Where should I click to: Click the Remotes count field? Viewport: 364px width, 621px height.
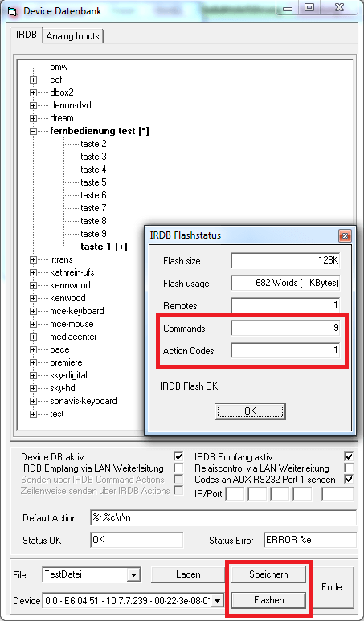(x=285, y=305)
